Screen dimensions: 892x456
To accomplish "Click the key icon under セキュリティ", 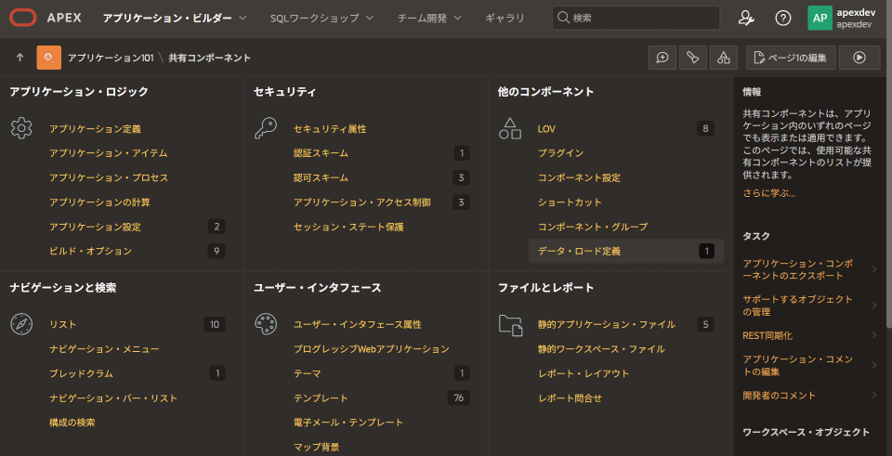I will [x=266, y=128].
